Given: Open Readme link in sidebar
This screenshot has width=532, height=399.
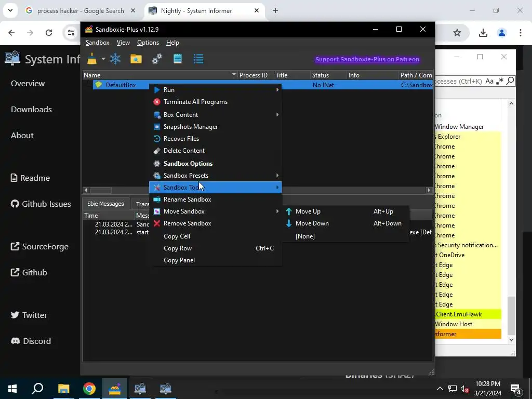Looking at the screenshot, I should (x=30, y=178).
